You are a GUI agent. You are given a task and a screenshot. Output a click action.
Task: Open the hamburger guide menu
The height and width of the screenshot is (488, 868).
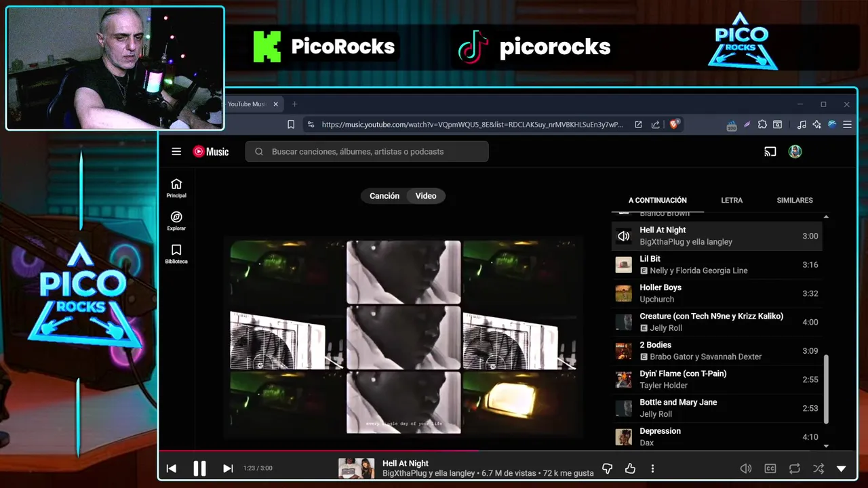(x=176, y=152)
